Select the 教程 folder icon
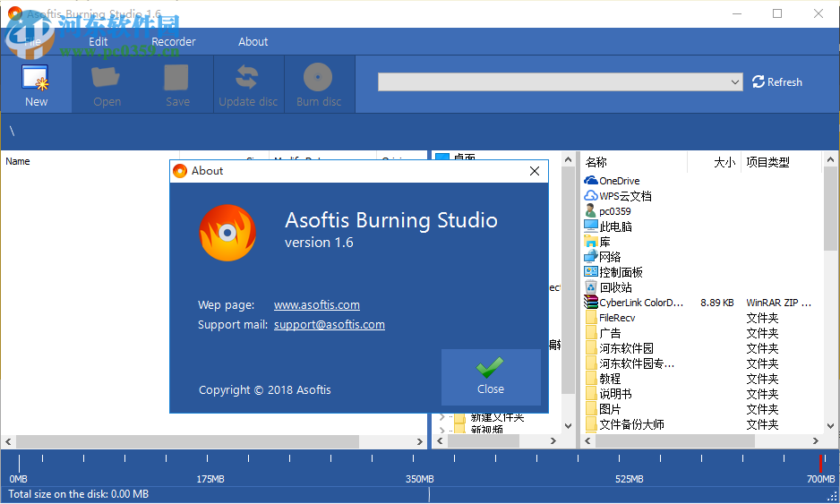840x504 pixels. [590, 379]
